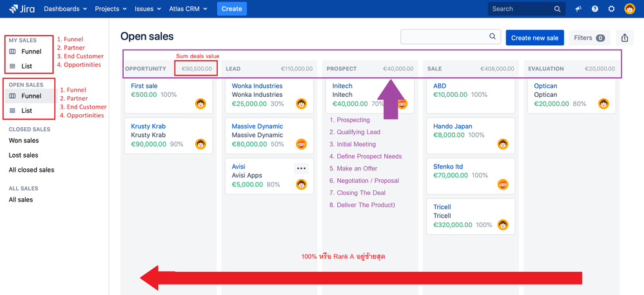Open the notifications megaphone icon

coord(578,8)
